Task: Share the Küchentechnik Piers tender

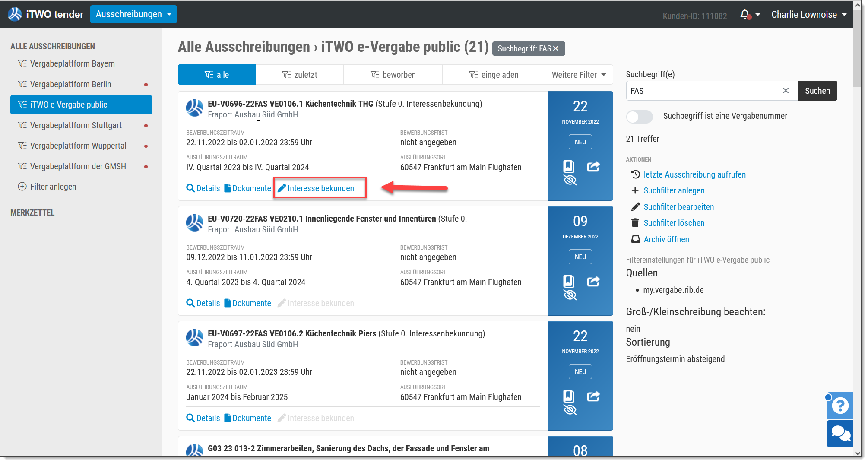Action: pos(593,396)
